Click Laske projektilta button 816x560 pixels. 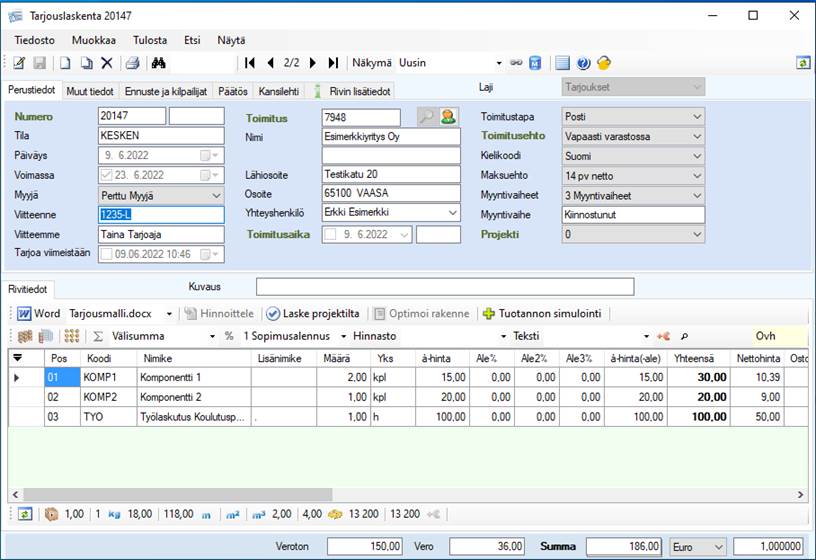point(313,314)
